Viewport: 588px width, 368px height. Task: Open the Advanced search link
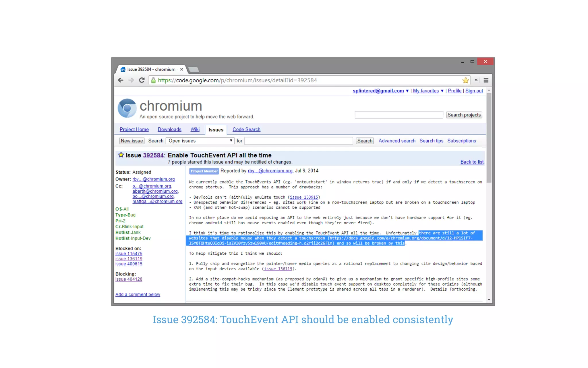[x=397, y=141]
